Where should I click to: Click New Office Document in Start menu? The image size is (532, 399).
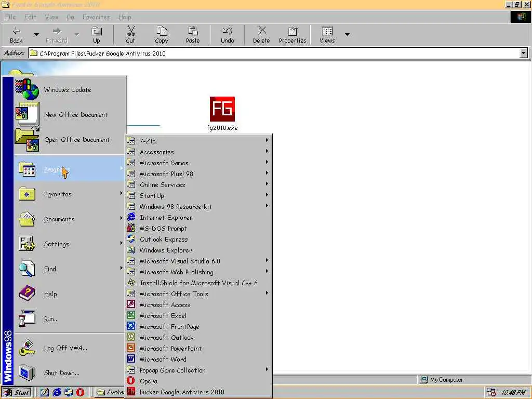coord(70,115)
